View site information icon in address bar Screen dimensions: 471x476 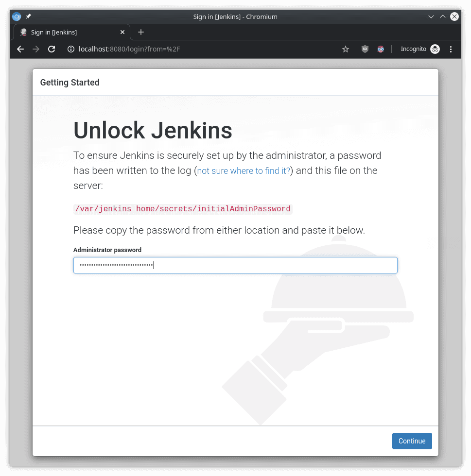coord(71,49)
